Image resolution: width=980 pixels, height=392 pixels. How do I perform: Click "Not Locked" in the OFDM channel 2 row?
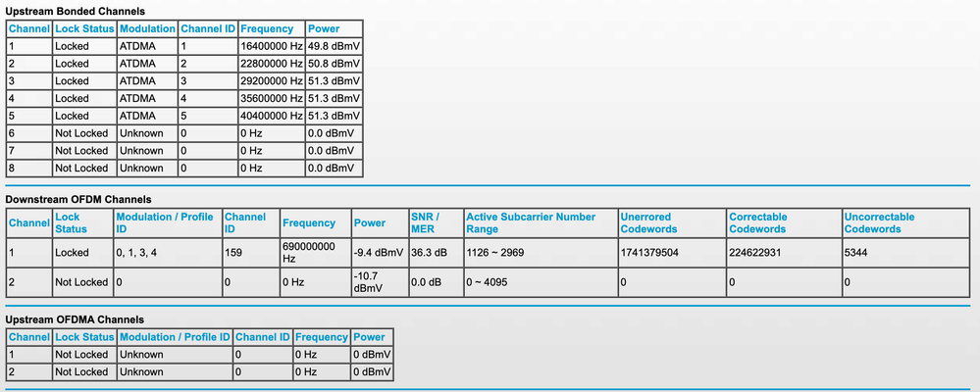click(81, 282)
